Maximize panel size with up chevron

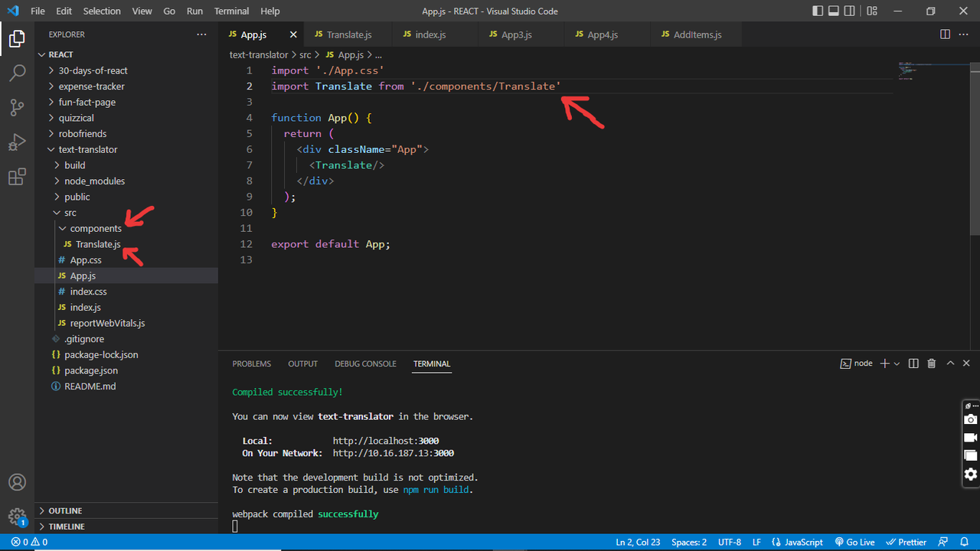(950, 364)
